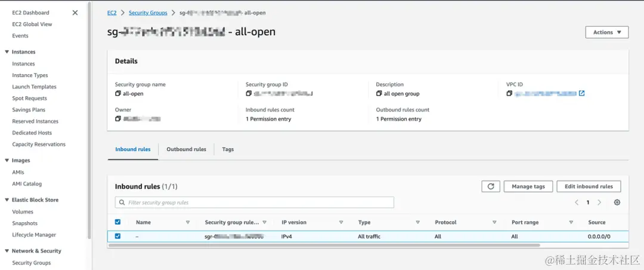Click Edit inbound rules button
644x270 pixels.
point(589,186)
